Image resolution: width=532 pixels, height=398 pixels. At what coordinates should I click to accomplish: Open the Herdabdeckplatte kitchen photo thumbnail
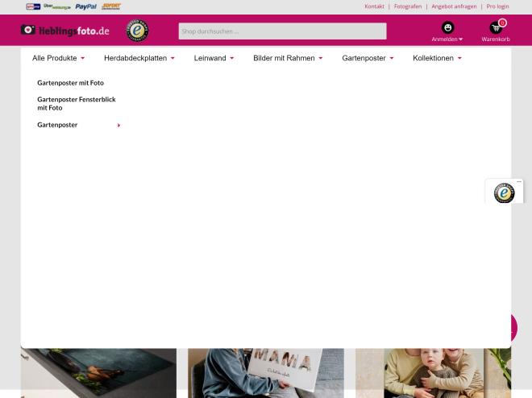(98, 373)
